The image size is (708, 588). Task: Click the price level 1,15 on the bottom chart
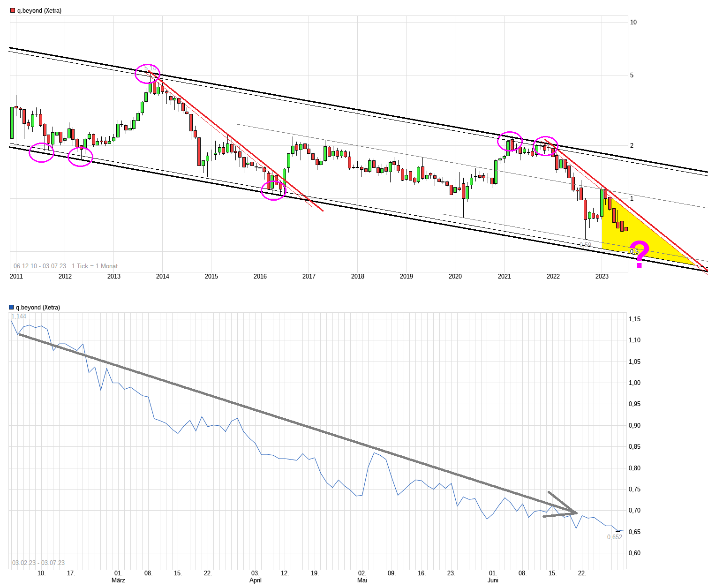tap(634, 319)
